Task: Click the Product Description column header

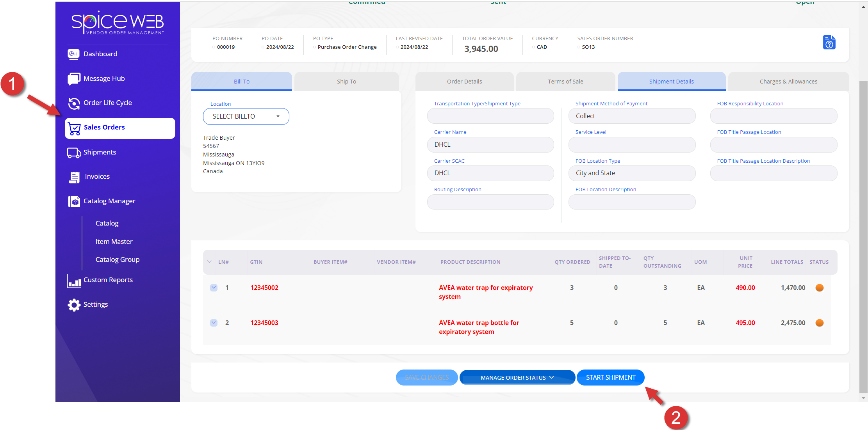Action: (x=470, y=262)
